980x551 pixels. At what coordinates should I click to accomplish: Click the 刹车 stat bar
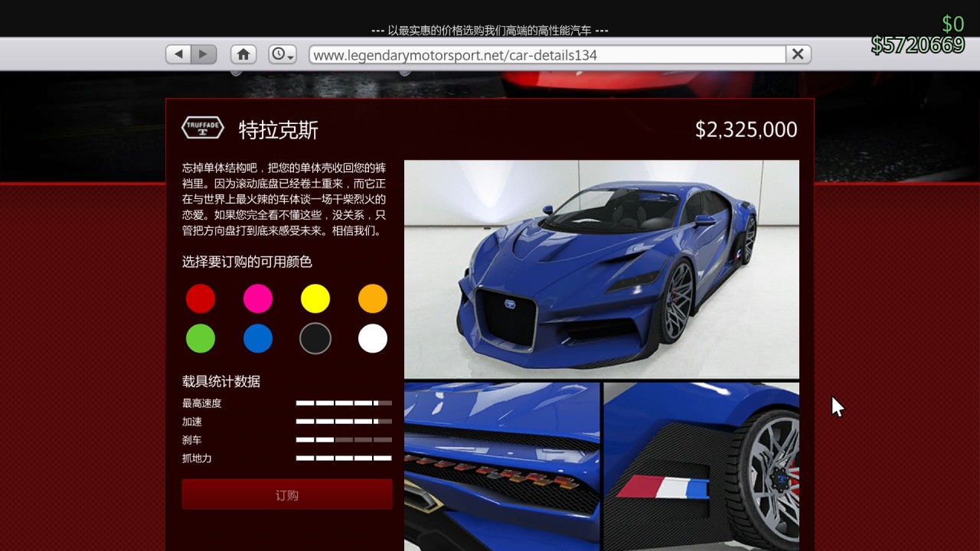344,440
